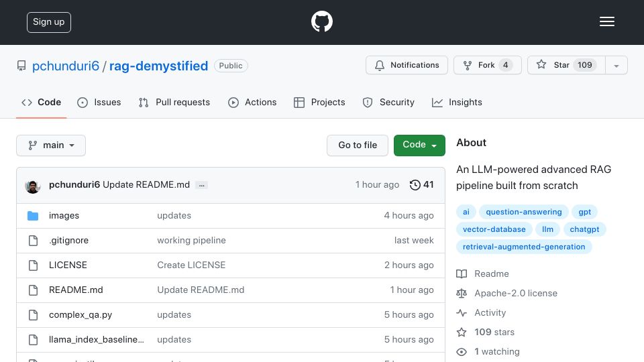Click the git branch icon in main selector
644x362 pixels.
click(32, 145)
